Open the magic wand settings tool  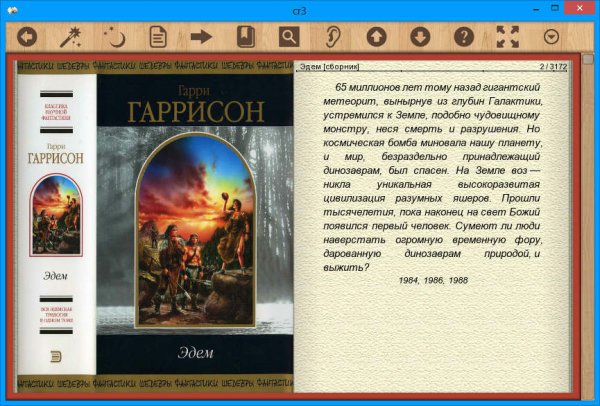(70, 37)
